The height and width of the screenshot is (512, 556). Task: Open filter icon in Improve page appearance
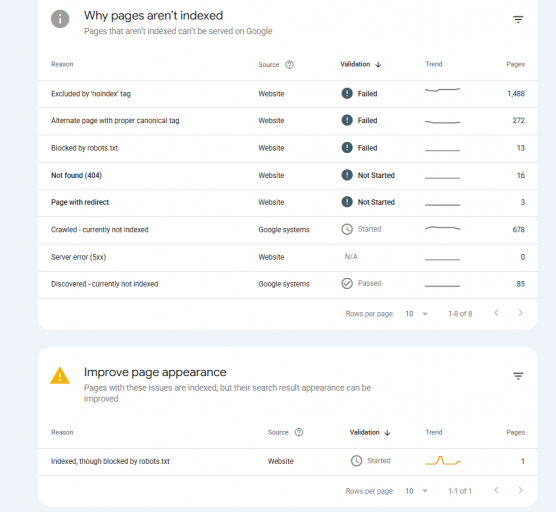(518, 376)
